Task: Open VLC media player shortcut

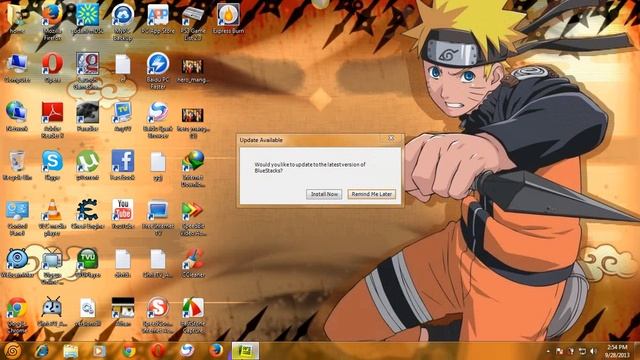Action: point(52,217)
